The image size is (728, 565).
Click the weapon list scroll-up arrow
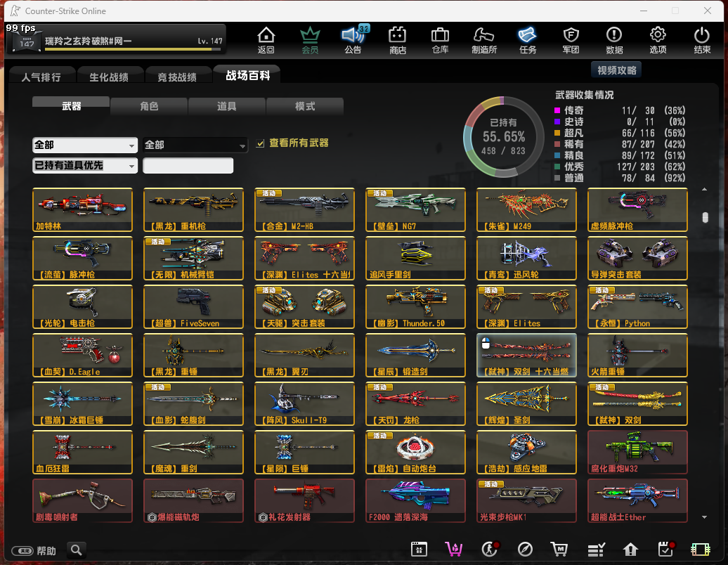(x=704, y=190)
